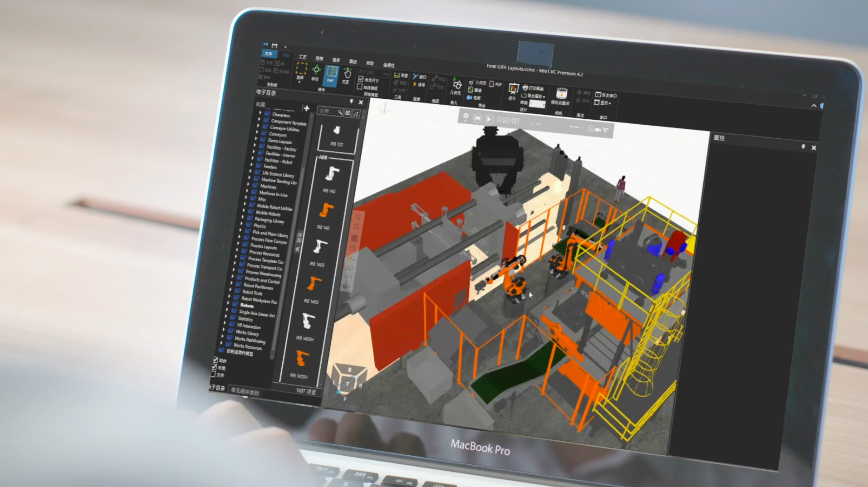The width and height of the screenshot is (868, 487).
Task: Expand the Conveyors folder
Action: 257,132
